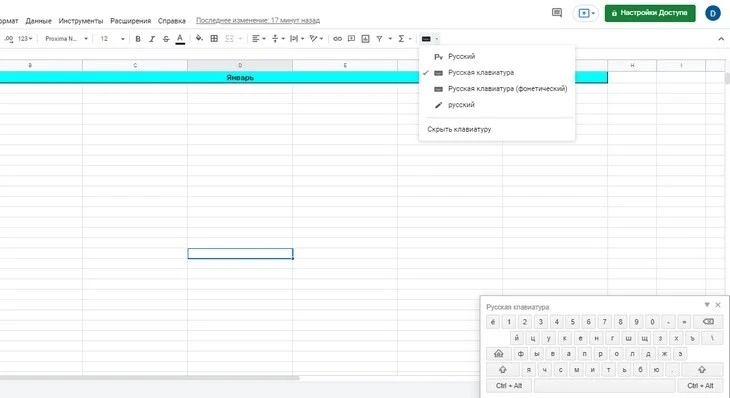Click the last edit history link
The height and width of the screenshot is (398, 730).
click(258, 20)
